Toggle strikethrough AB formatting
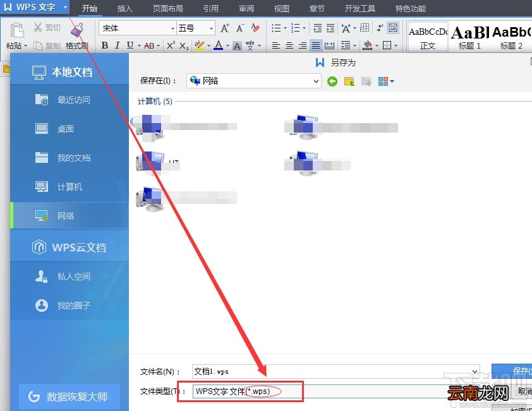This screenshot has height=411, width=532. 149,45
